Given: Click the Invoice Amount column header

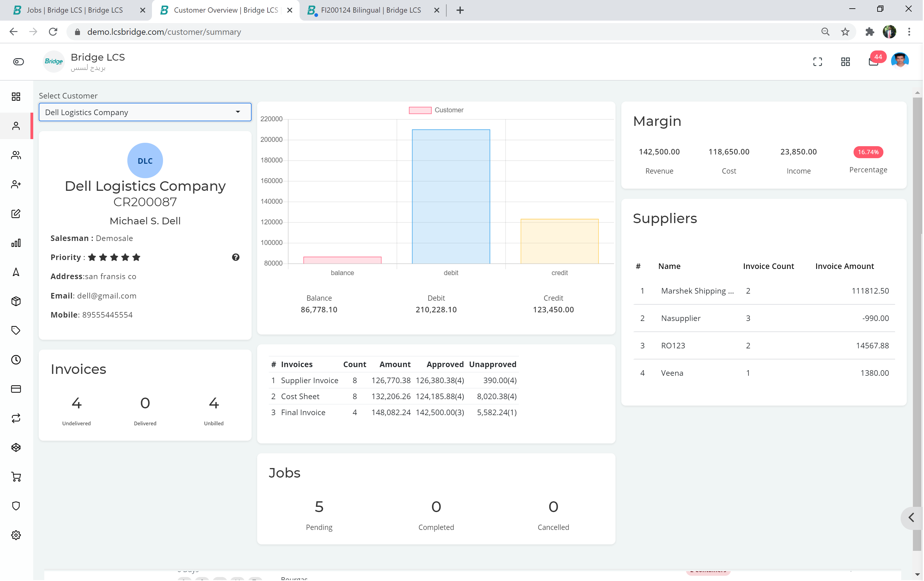Looking at the screenshot, I should (845, 266).
